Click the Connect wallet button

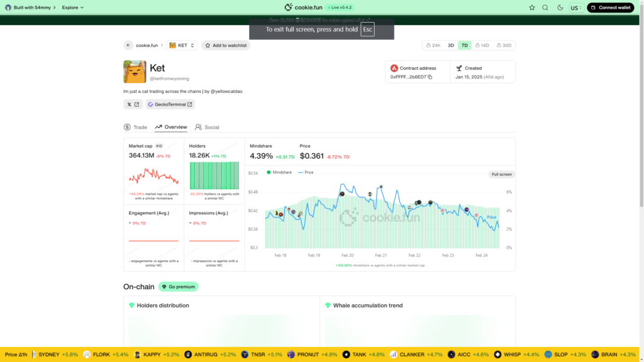(611, 8)
